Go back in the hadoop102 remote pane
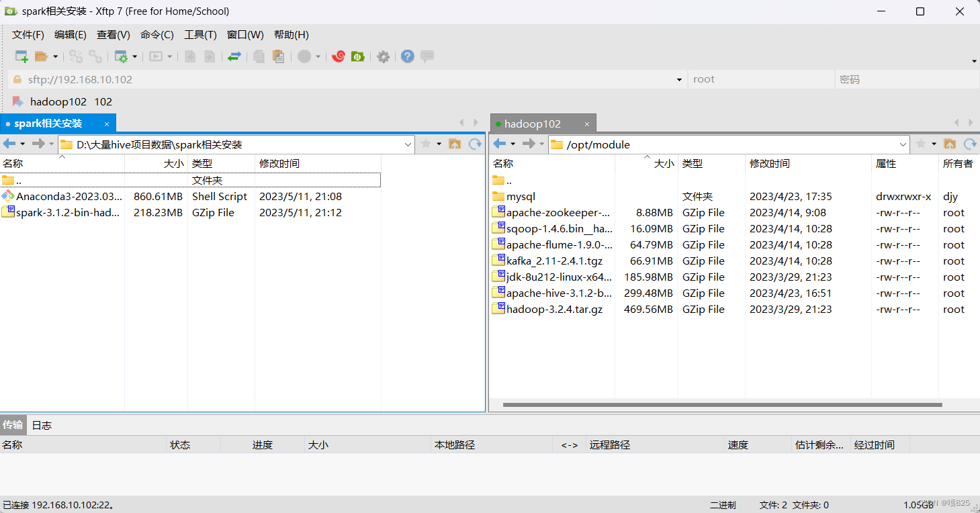This screenshot has height=513, width=980. pyautogui.click(x=500, y=144)
